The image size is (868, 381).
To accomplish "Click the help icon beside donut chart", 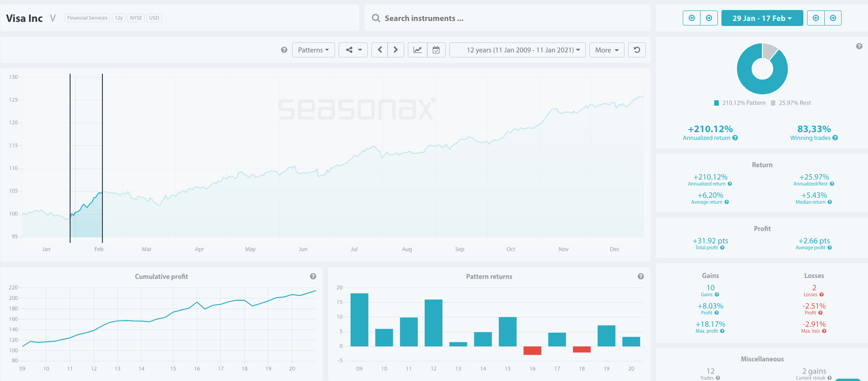I will tap(859, 46).
